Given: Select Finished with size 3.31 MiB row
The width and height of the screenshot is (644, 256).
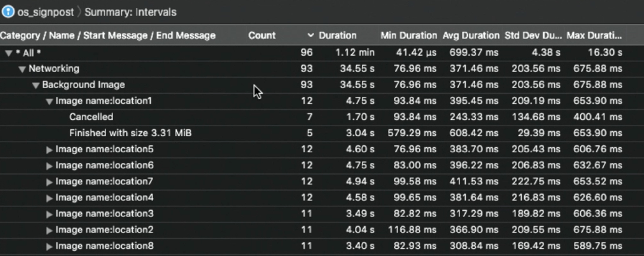Looking at the screenshot, I should click(130, 133).
